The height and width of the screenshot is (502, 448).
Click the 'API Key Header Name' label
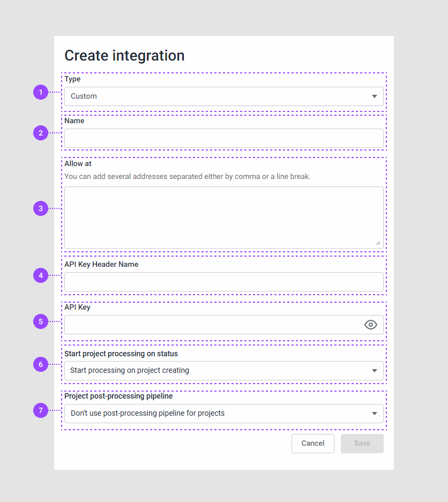click(101, 265)
